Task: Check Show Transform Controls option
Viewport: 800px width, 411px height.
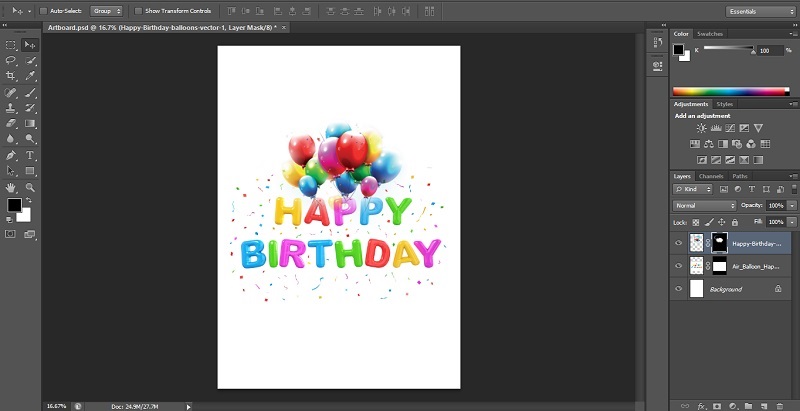Action: click(138, 11)
